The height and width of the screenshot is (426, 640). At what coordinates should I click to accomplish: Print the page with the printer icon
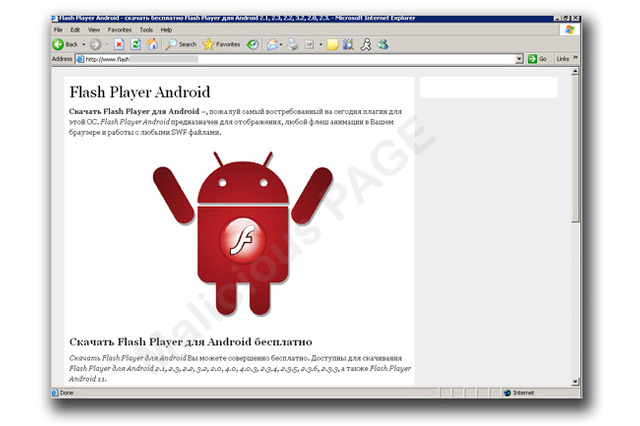[x=293, y=44]
